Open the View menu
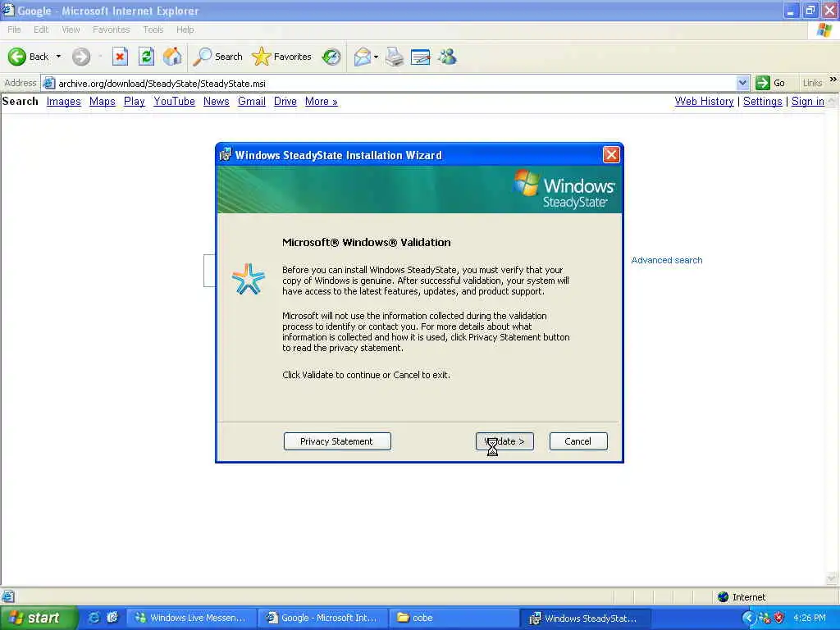Viewport: 840px width, 630px height. point(71,30)
